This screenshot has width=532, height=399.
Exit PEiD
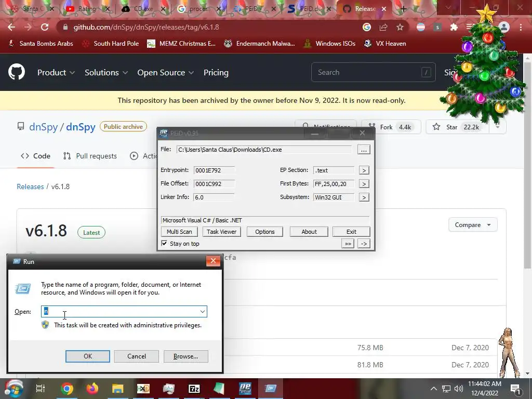click(351, 232)
